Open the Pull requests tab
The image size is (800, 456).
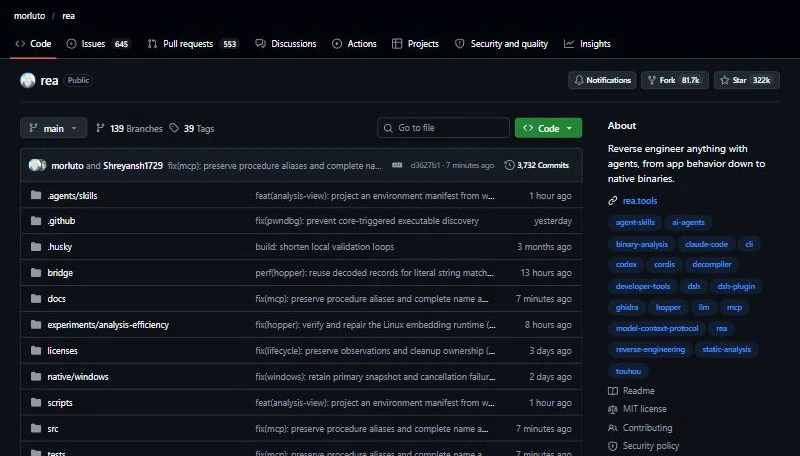click(193, 44)
